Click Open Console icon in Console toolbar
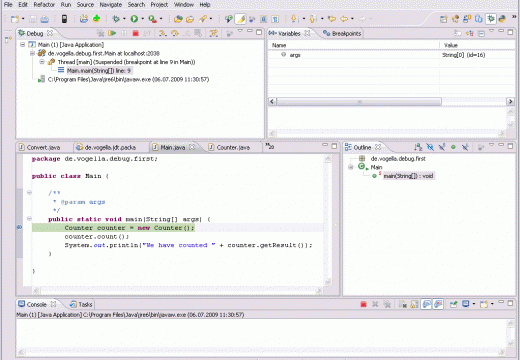This screenshot has height=360, width=520. (484, 304)
